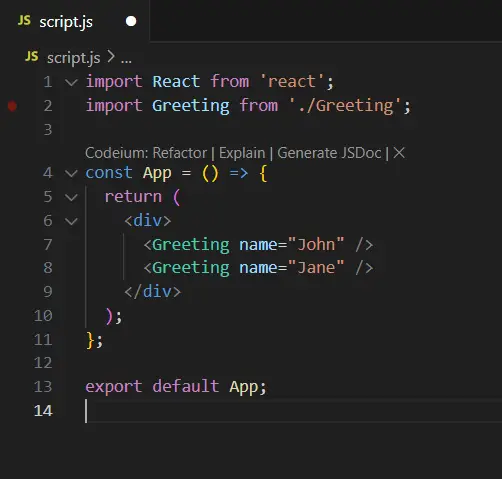
Task: Click the breadcrumb chevron after script.js
Action: pos(111,57)
